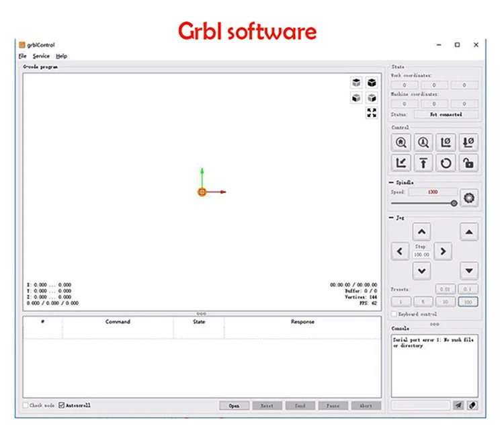Viewport: 504px width, 439px height.
Task: Click the fit-to-view expand arrows icon
Action: [372, 112]
